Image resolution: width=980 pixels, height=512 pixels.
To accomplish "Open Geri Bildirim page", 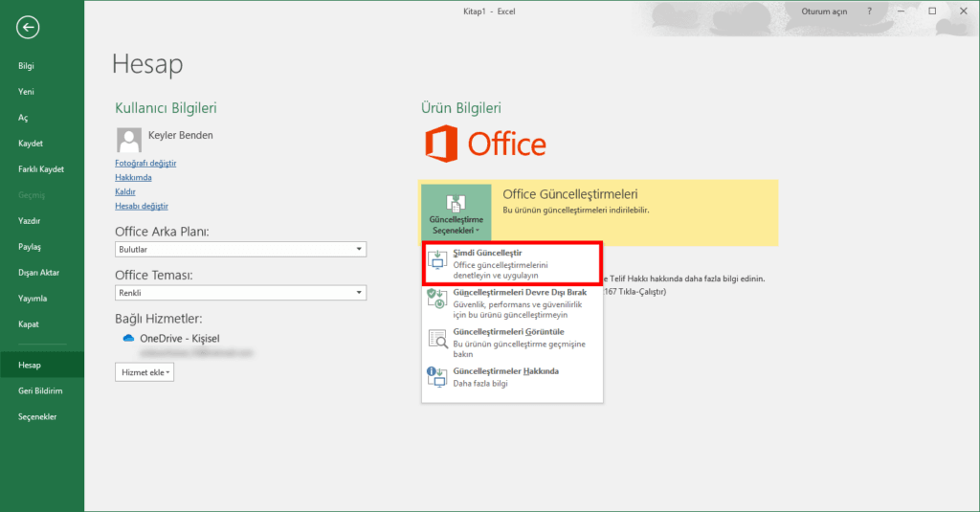I will coord(40,390).
